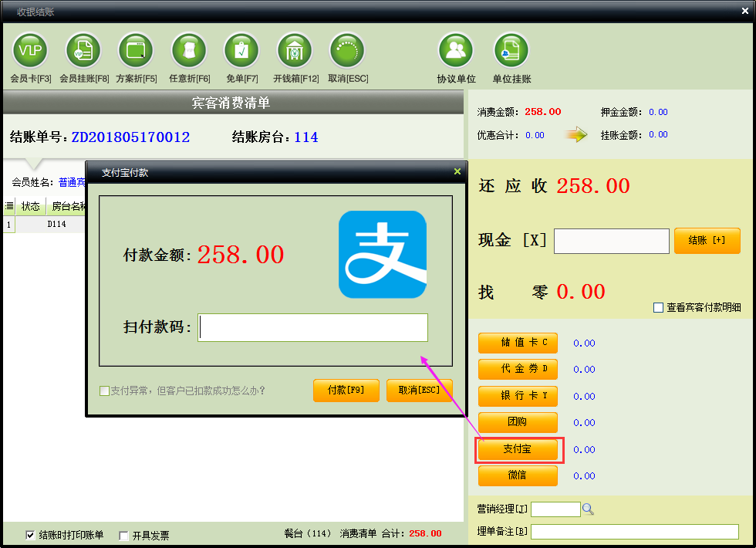Click the 消费金额 value 258.00
The height and width of the screenshot is (548, 756).
point(543,112)
